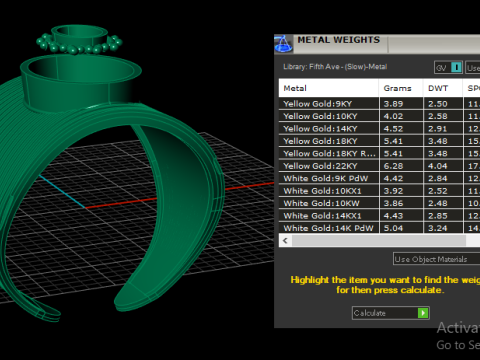Click the Grams column header
This screenshot has width=480, height=360.
point(401,88)
